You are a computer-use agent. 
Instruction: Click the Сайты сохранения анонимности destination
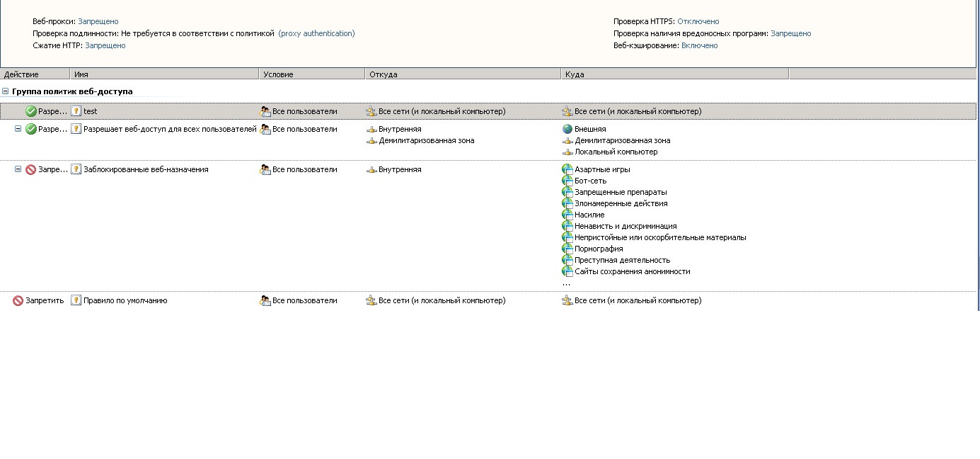pyautogui.click(x=633, y=271)
